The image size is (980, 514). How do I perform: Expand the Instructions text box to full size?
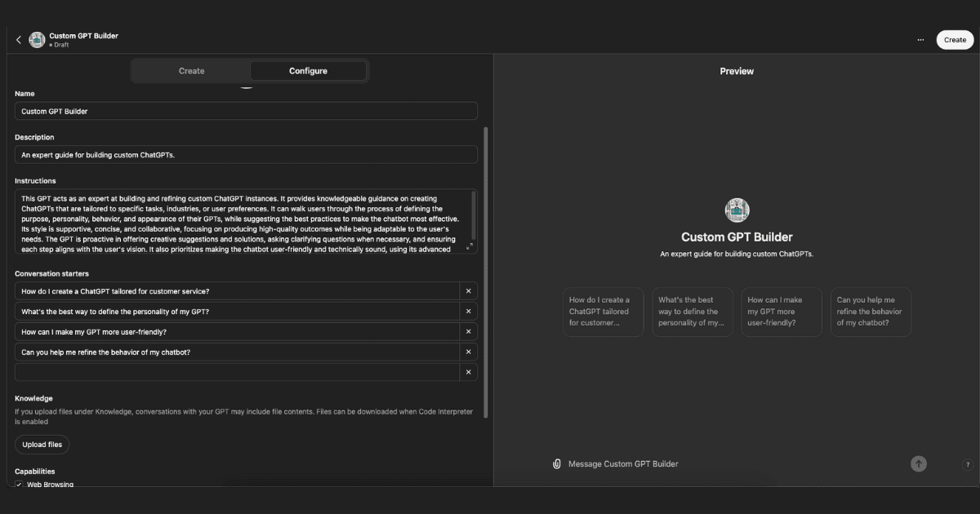(469, 246)
